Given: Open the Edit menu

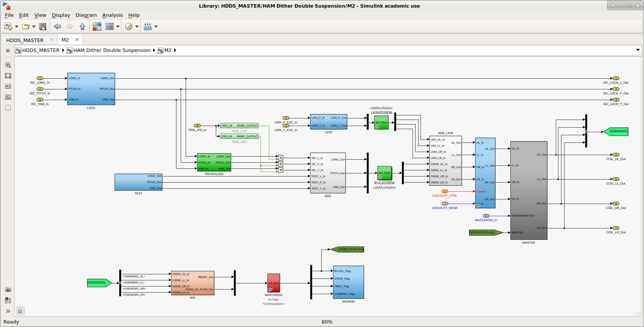Looking at the screenshot, I should click(x=24, y=15).
